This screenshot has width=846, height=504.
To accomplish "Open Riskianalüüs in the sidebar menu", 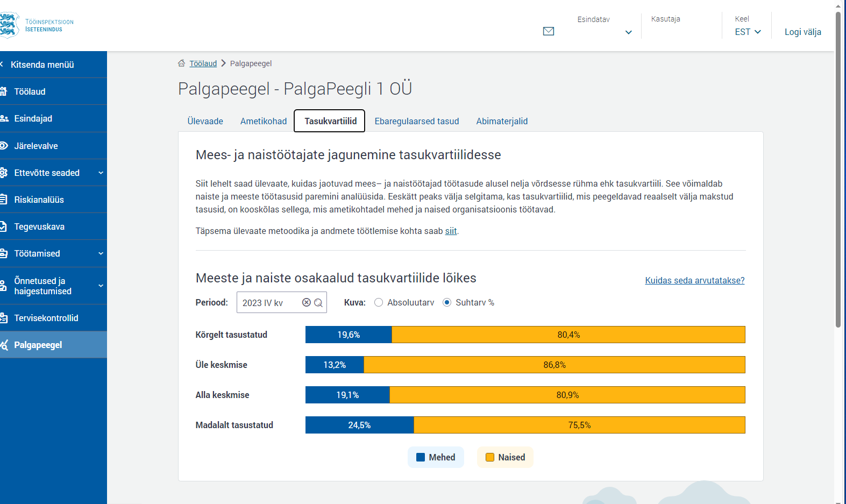I will pos(53,200).
